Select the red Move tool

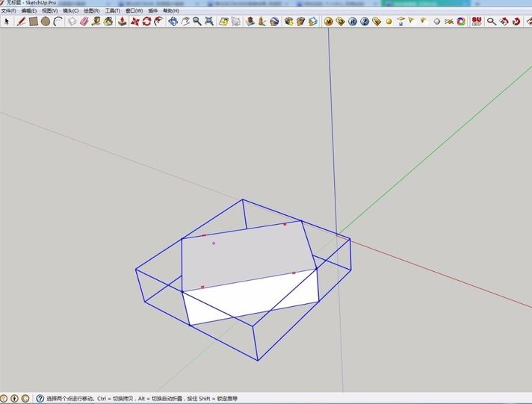(x=134, y=22)
